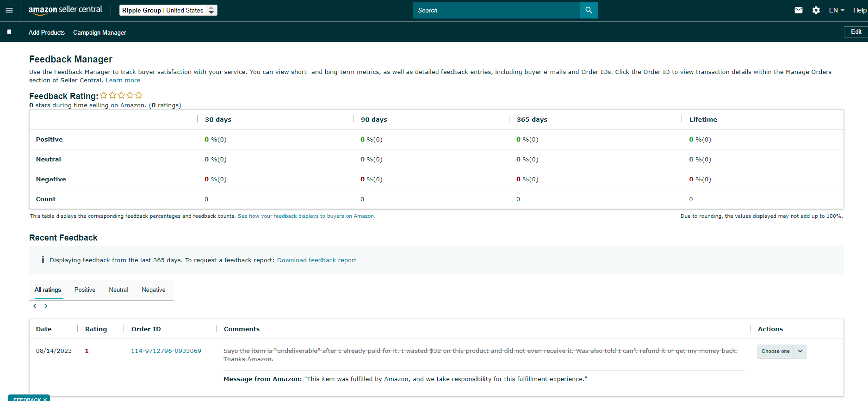Image resolution: width=868 pixels, height=401 pixels.
Task: Click the 08/14/2023 date cell
Action: (x=54, y=351)
